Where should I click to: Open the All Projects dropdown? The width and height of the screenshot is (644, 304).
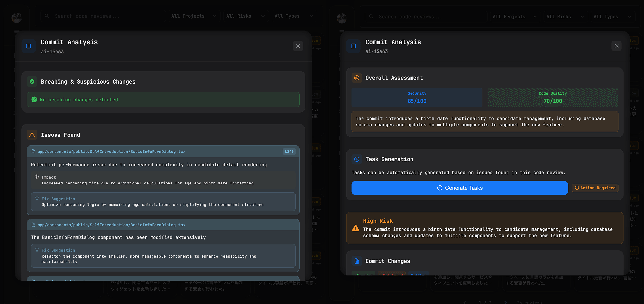pos(194,16)
